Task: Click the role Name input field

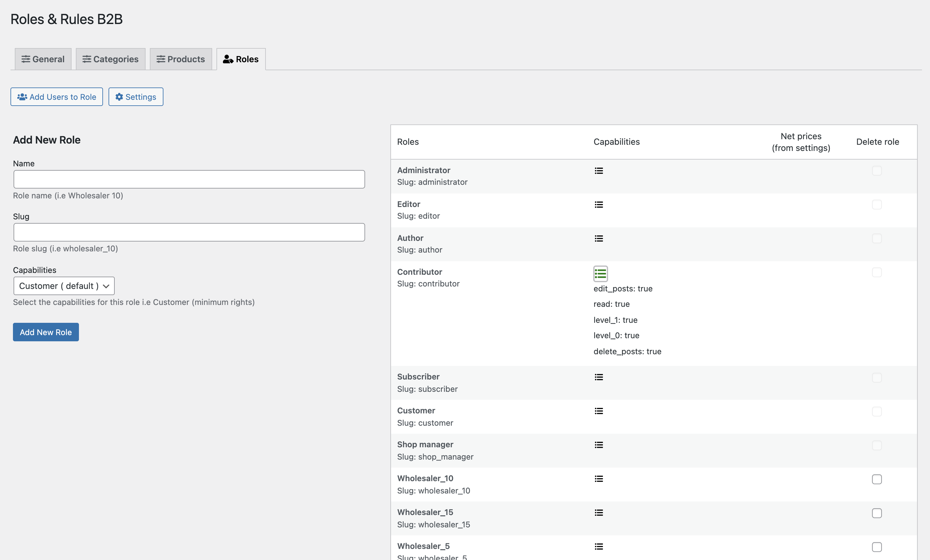Action: click(189, 179)
